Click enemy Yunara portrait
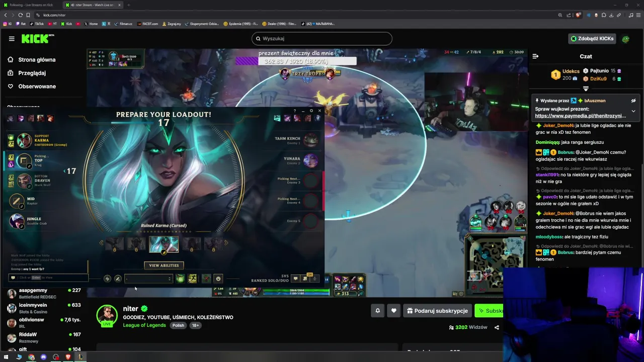The height and width of the screenshot is (362, 644). click(x=311, y=160)
